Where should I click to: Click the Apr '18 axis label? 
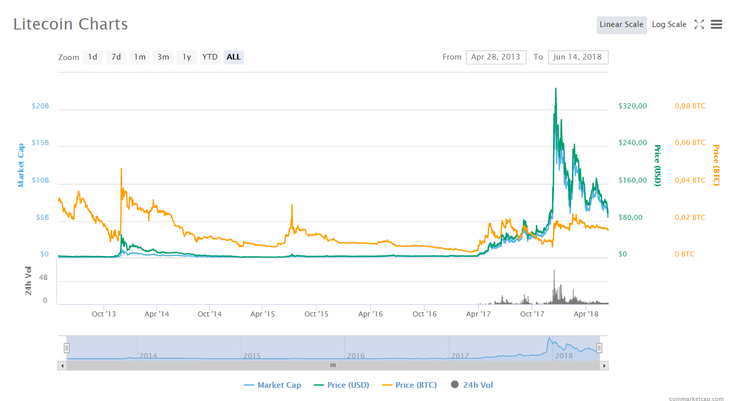coord(586,314)
